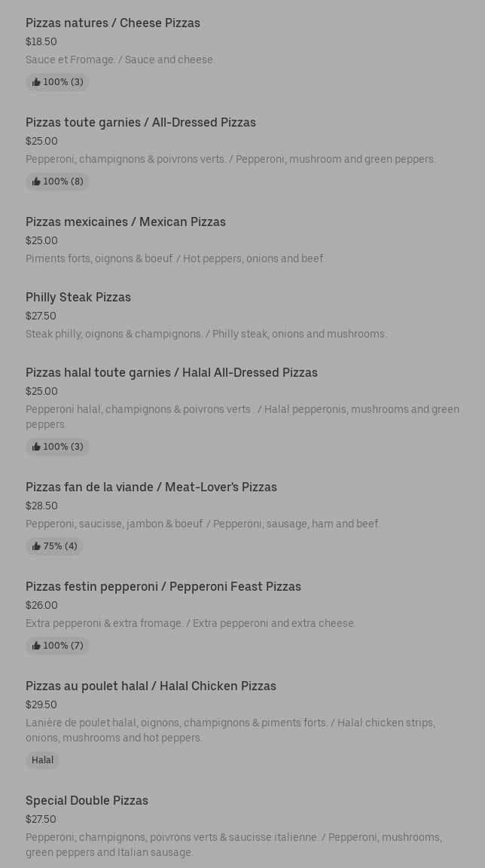Choose Philly Steak Pizzas title
The height and width of the screenshot is (868, 485).
click(78, 298)
